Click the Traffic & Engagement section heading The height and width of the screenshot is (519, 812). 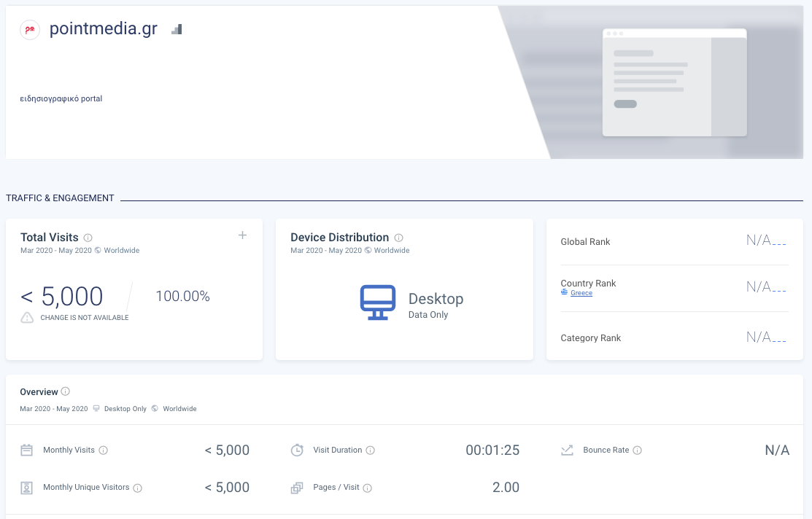[60, 198]
